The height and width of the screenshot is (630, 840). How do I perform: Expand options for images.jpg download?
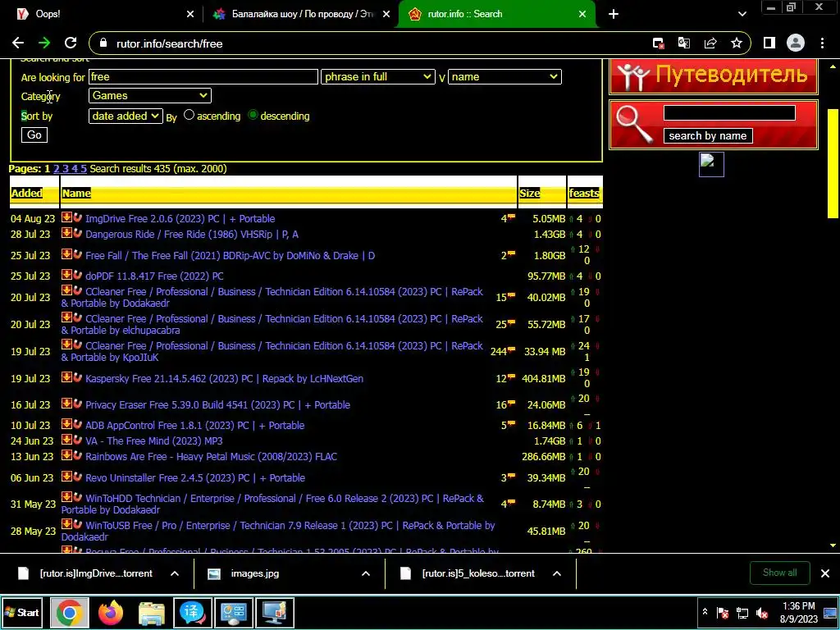[366, 573]
